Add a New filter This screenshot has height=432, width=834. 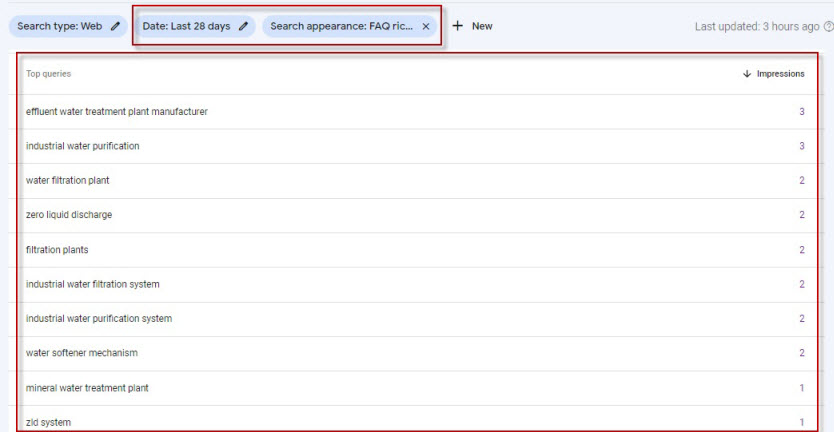point(472,26)
